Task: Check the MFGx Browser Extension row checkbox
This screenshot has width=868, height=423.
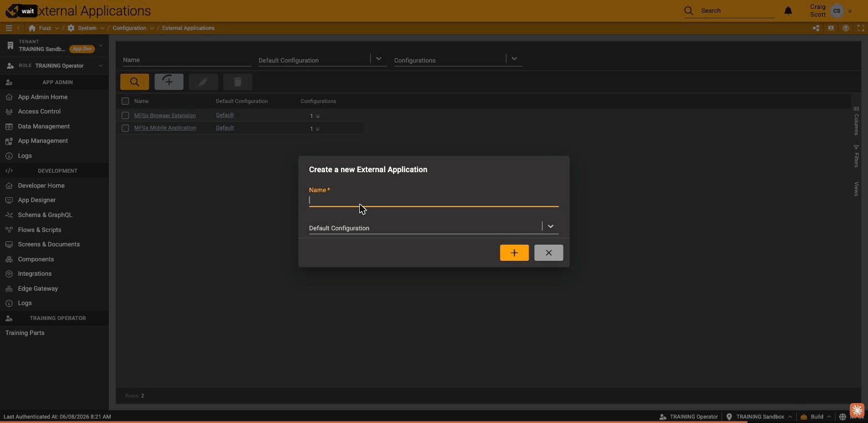Action: 125,115
